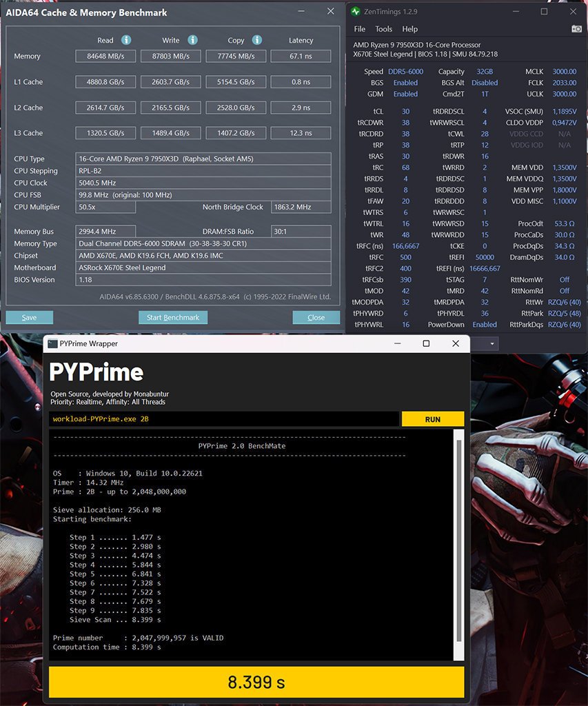Click the CPU FSB 99.8 MHz field
This screenshot has width=588, height=706.
tap(203, 195)
